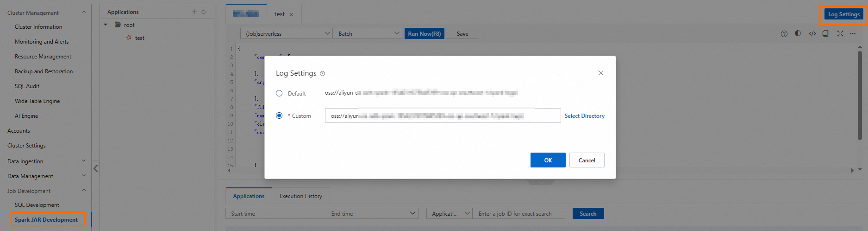Close the Log Settings dialog with X
Screen dimensions: 868x231
coord(600,73)
